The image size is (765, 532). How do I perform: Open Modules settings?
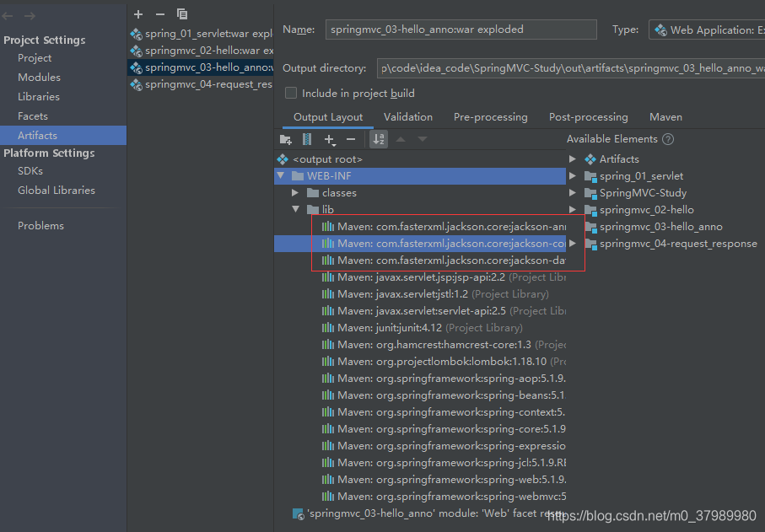pos(39,77)
